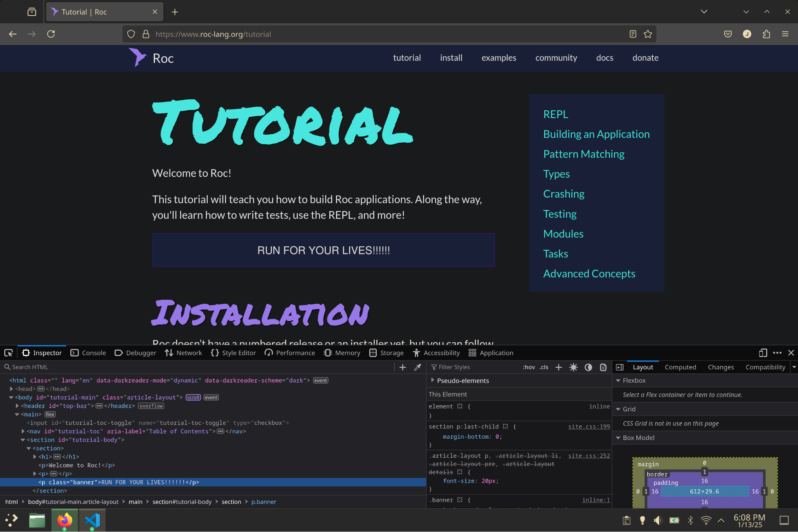Toggle the overflow badge on header element
This screenshot has height=532, width=798.
click(x=151, y=406)
